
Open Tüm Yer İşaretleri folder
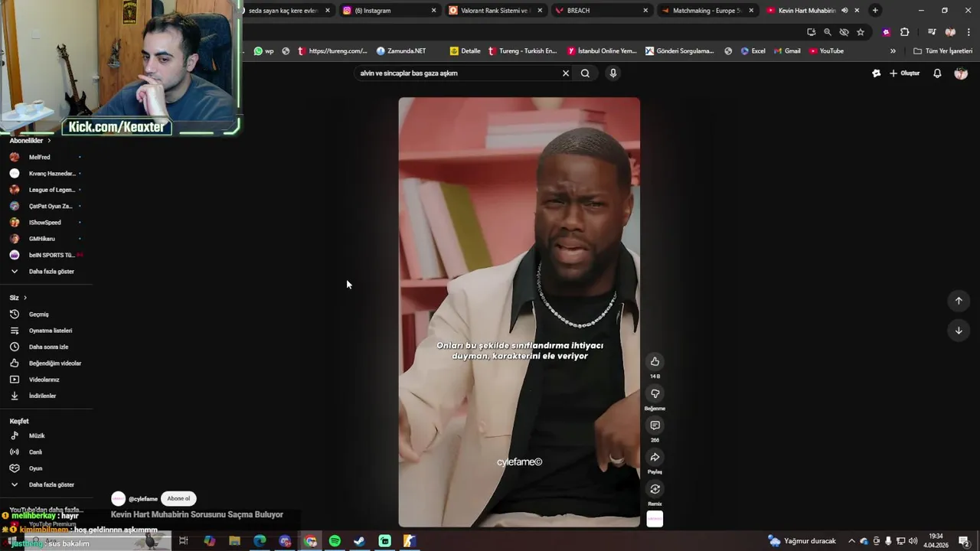pos(943,51)
